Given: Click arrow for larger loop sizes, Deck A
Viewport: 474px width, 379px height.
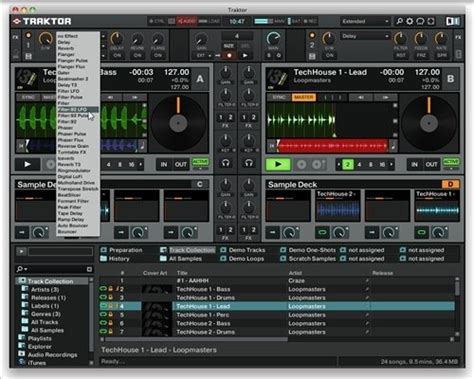Looking at the screenshot, I should coord(141,164).
